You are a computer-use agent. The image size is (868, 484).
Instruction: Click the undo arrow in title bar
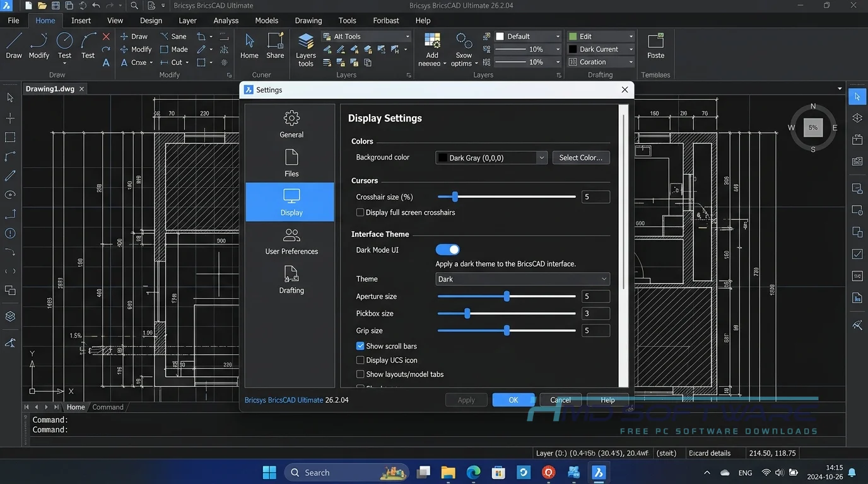[96, 6]
